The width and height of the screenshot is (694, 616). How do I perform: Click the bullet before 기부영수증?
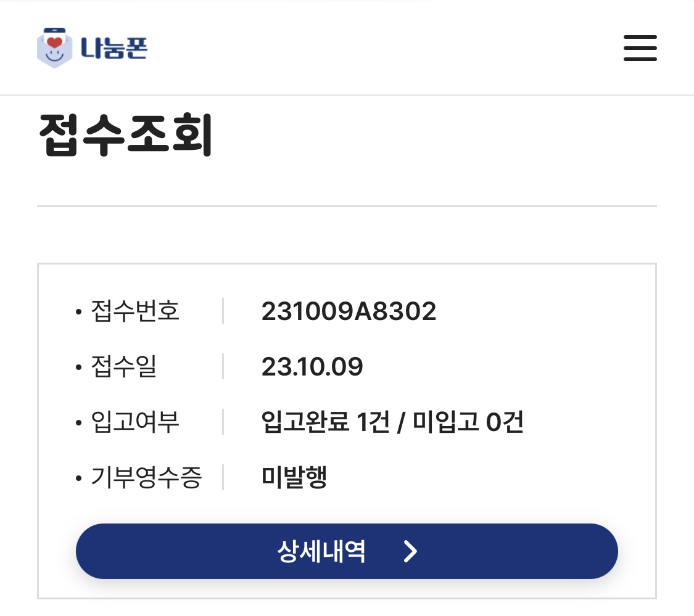(78, 478)
